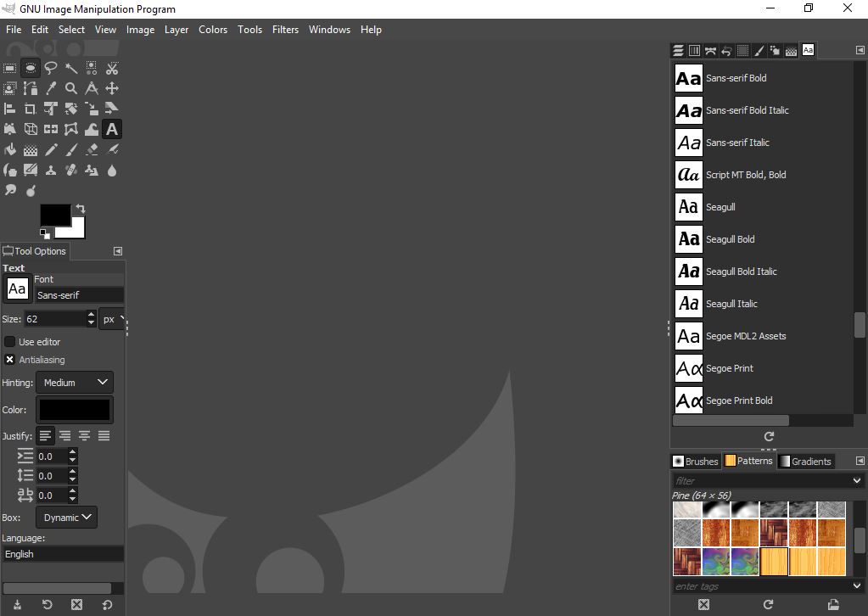Open the Filters menu

[285, 30]
